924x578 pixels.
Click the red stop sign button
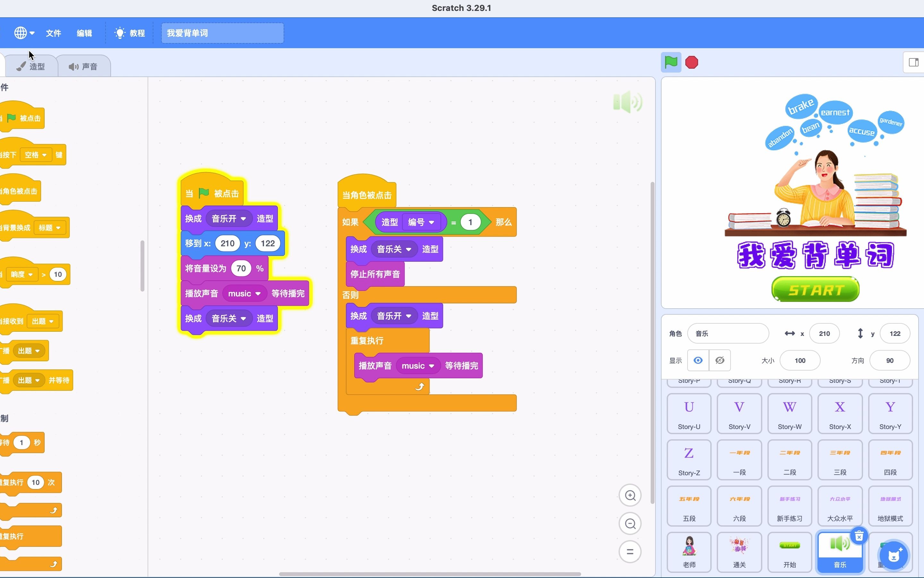click(x=691, y=62)
